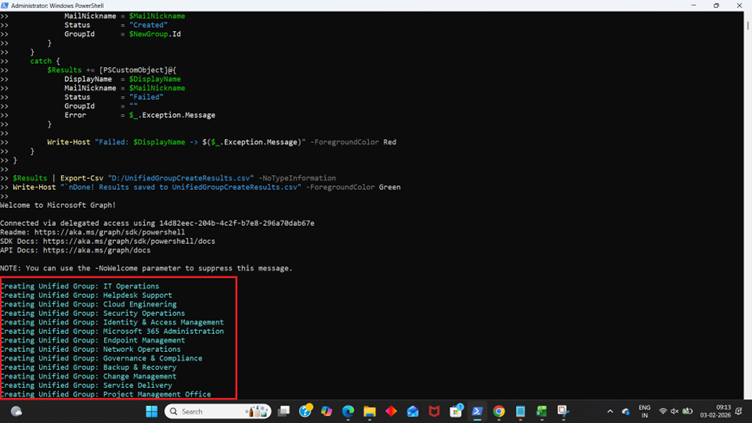
Task: Click the 'Creating Unified Group: IT Operations' line
Action: coord(80,286)
